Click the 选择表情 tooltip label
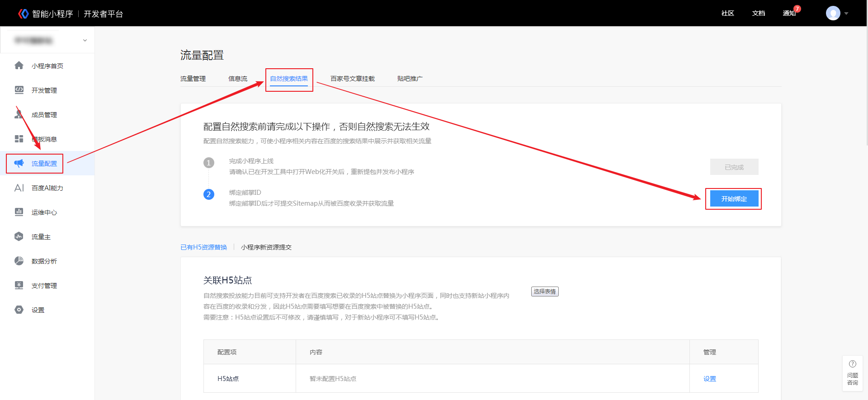The height and width of the screenshot is (400, 868). coord(545,292)
